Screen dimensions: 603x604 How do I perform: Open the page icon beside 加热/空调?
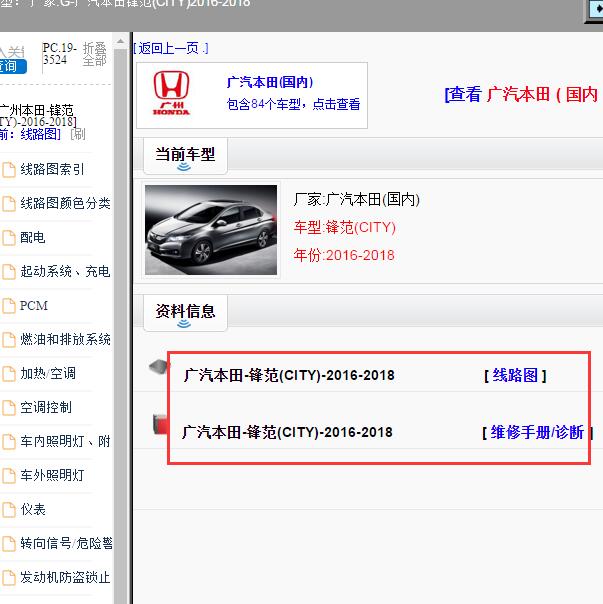tap(8, 374)
